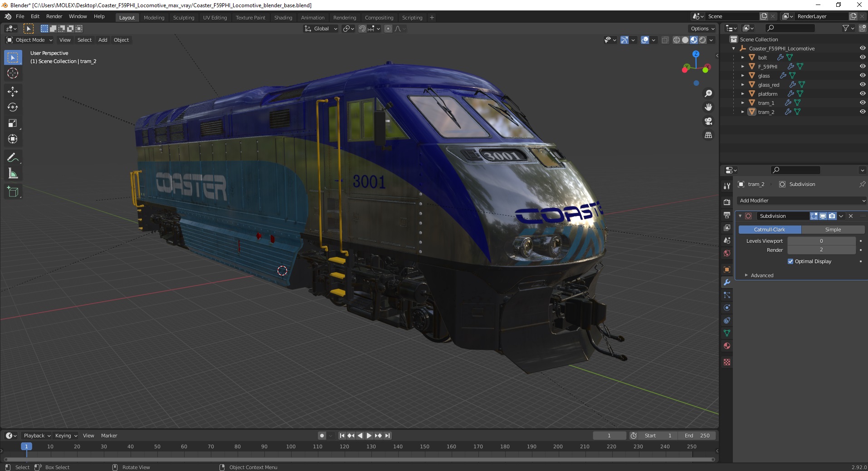This screenshot has height=471, width=868.
Task: Open the File menu
Action: (x=20, y=16)
